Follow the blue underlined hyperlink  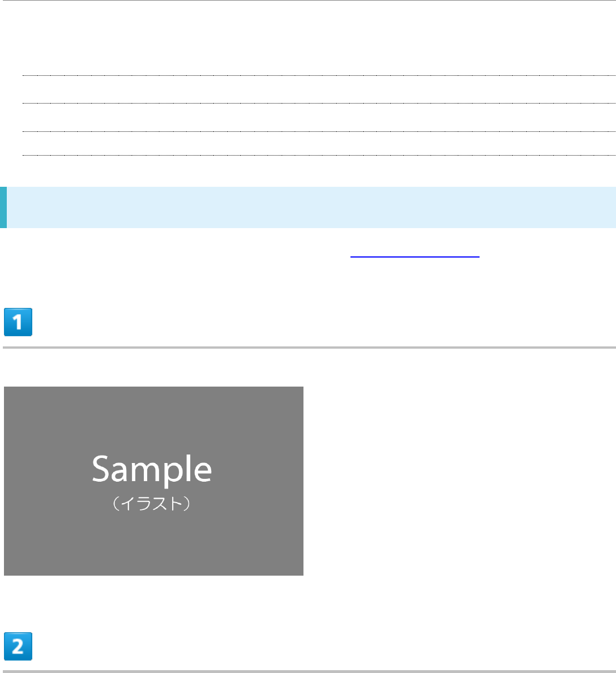414,253
